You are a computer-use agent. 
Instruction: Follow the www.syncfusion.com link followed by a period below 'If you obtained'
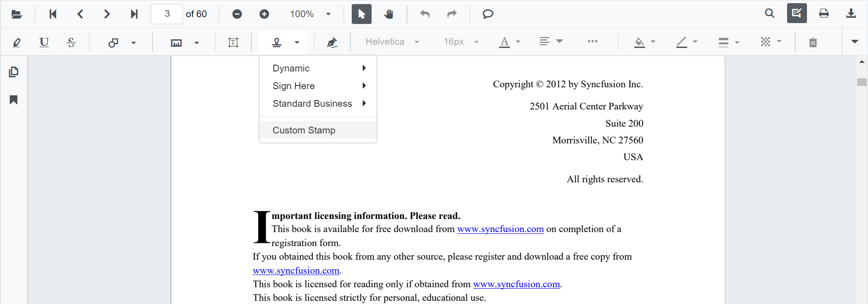(x=296, y=271)
